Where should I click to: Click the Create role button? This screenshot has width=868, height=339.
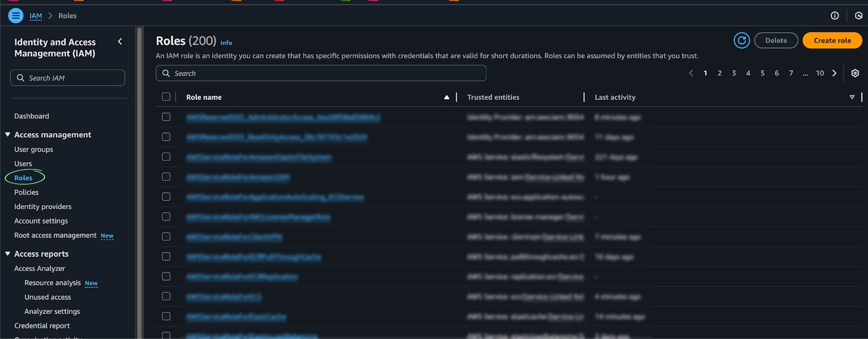click(x=832, y=40)
